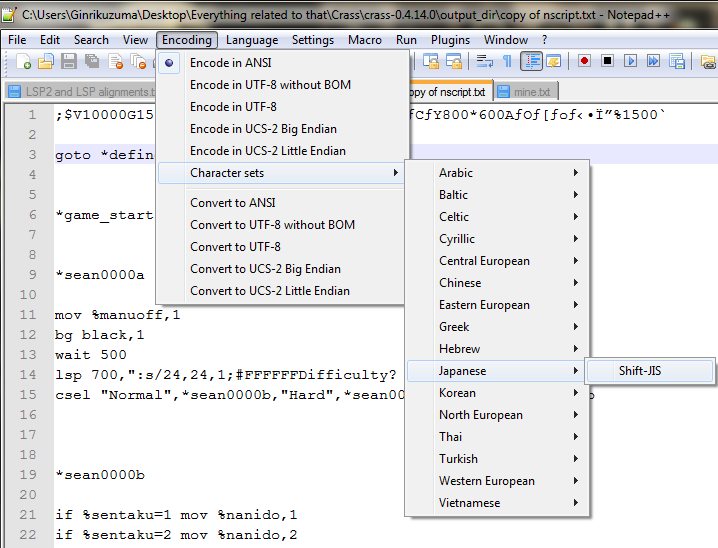718x548 pixels.
Task: Expand the Baltic character set submenu
Action: coord(497,195)
